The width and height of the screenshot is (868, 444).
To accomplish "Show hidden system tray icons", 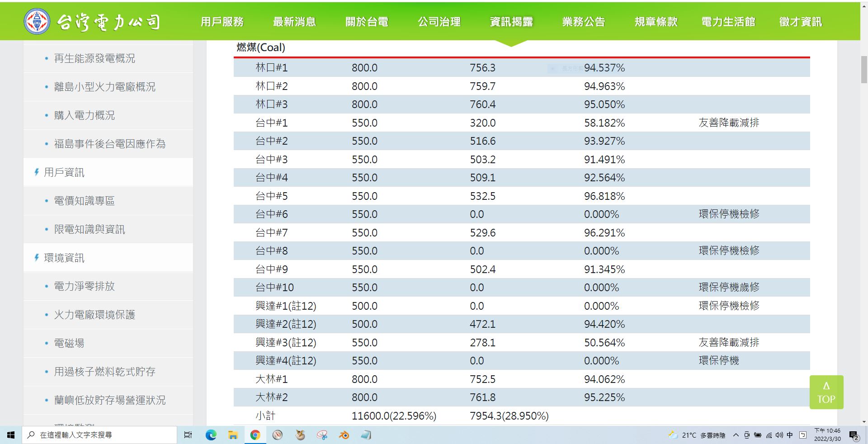I will [x=736, y=435].
